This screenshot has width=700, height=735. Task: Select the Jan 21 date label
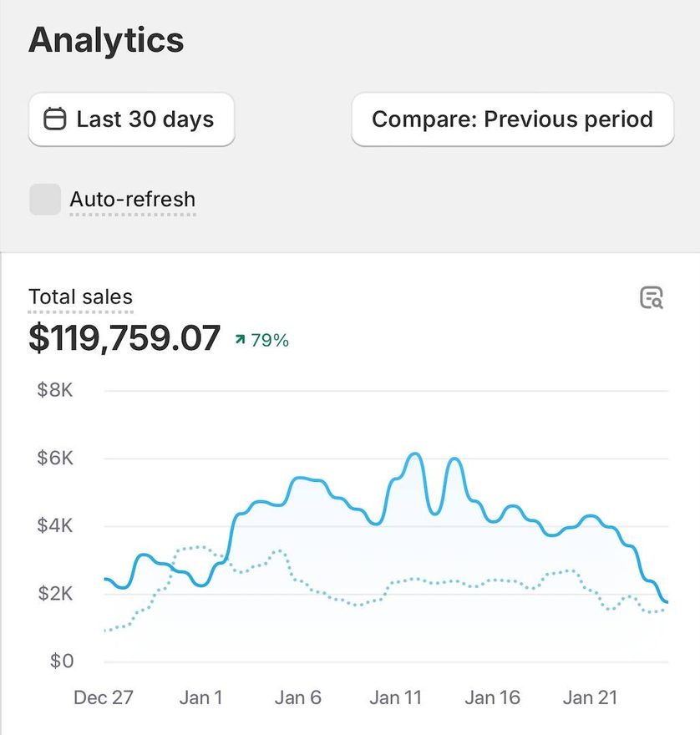click(590, 697)
